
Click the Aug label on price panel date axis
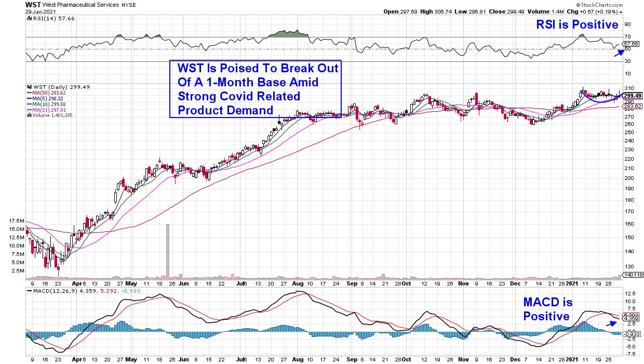(297, 284)
